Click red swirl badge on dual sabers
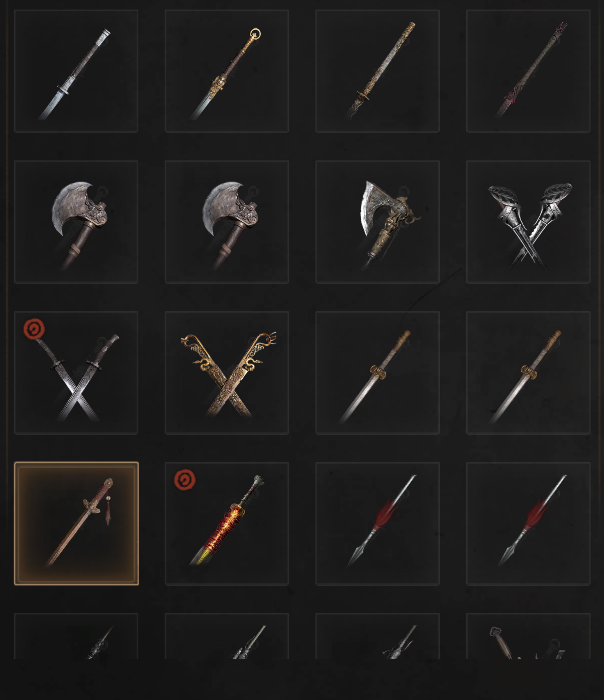Viewport: 604px width, 700px height. [34, 329]
